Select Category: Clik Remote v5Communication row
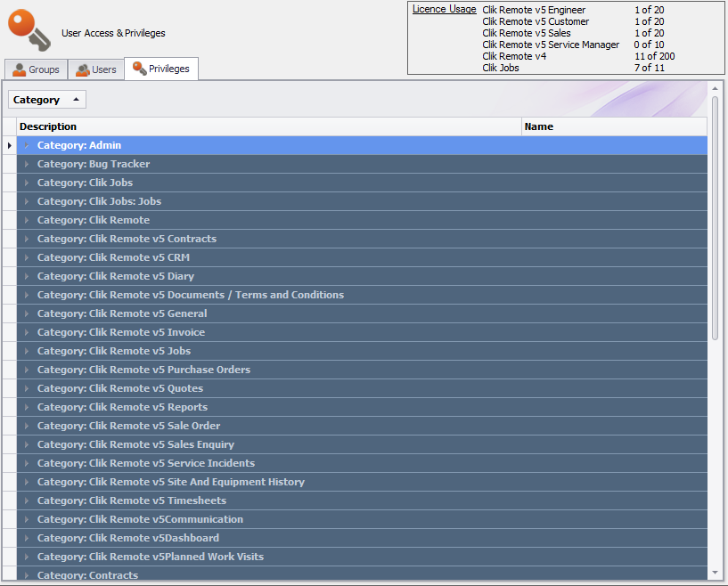 (362, 519)
